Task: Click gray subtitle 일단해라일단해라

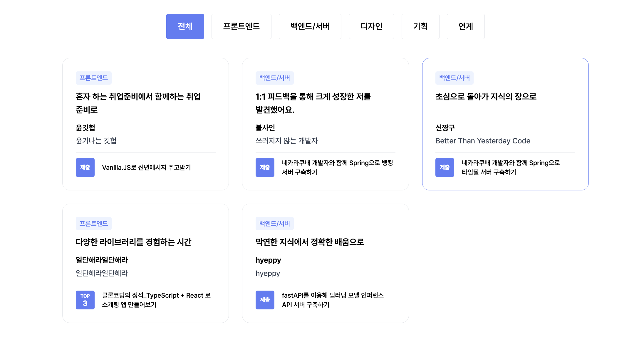Action: [102, 273]
